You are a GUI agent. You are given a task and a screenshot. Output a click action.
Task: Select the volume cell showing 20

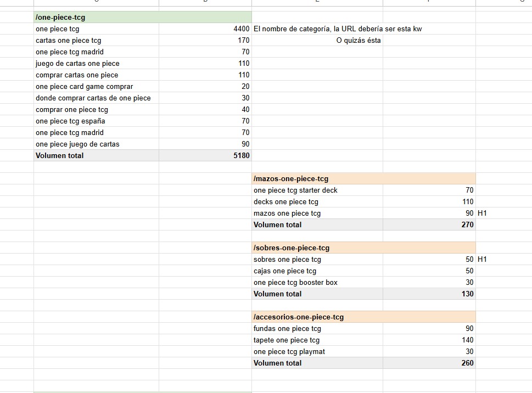[205, 87]
